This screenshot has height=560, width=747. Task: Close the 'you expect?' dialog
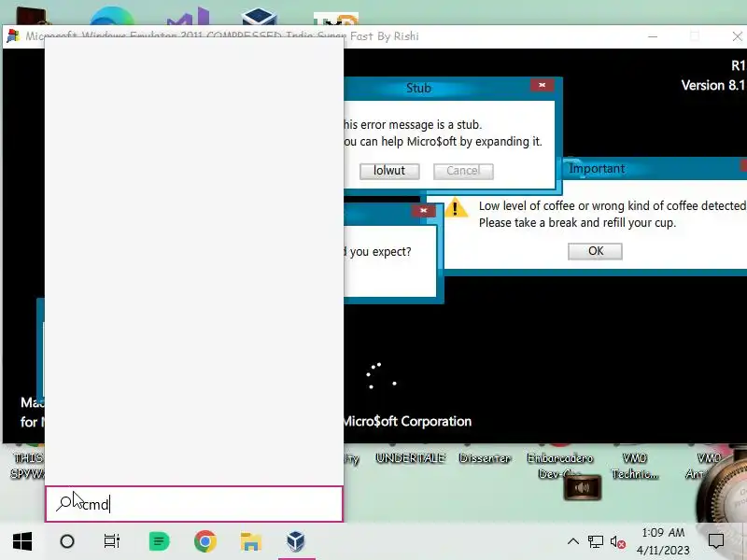[x=424, y=211]
